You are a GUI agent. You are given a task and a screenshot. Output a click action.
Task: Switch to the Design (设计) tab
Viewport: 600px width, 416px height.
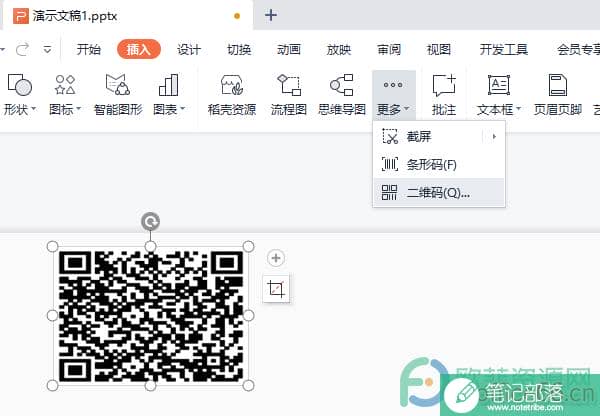189,49
